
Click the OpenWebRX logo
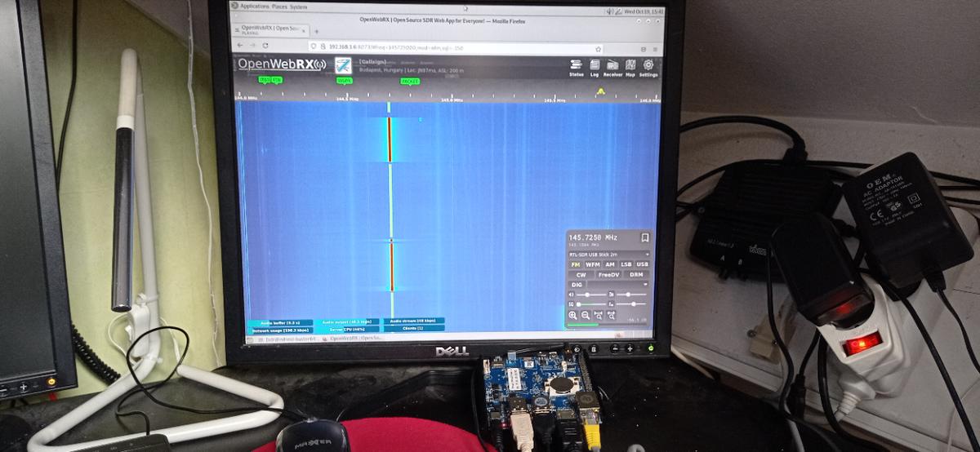tap(281, 64)
